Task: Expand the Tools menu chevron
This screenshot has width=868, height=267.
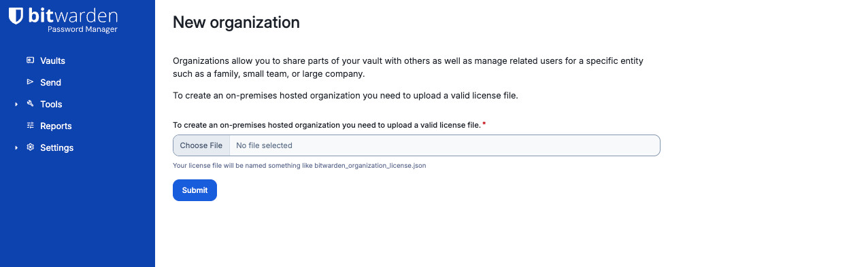Action: pos(16,104)
